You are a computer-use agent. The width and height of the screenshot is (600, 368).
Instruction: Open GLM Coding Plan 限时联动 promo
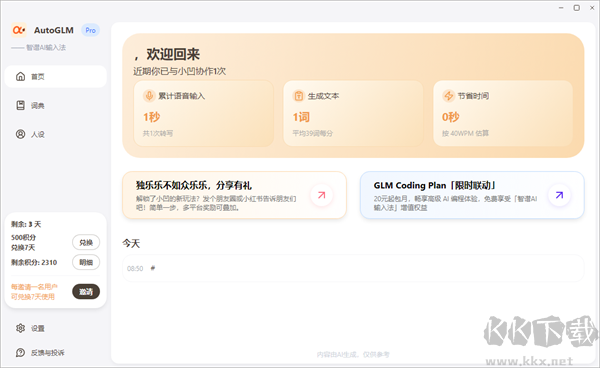[x=472, y=195]
